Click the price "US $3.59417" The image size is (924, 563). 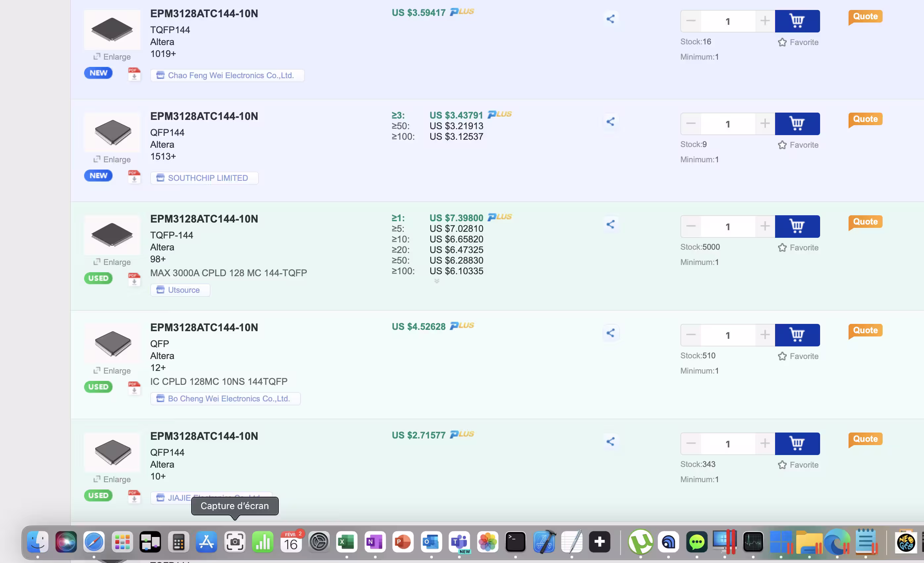tap(419, 13)
